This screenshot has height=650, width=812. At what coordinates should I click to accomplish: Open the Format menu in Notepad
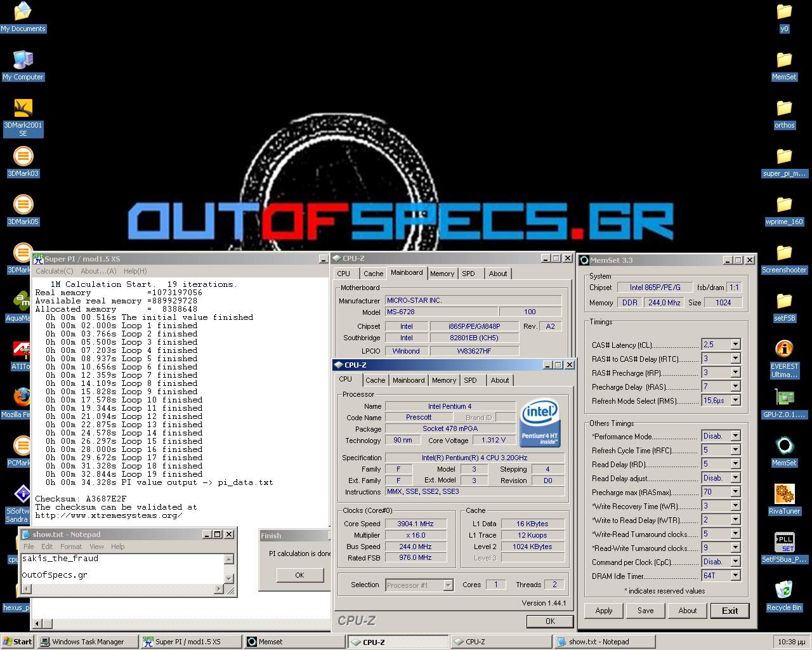[x=71, y=547]
